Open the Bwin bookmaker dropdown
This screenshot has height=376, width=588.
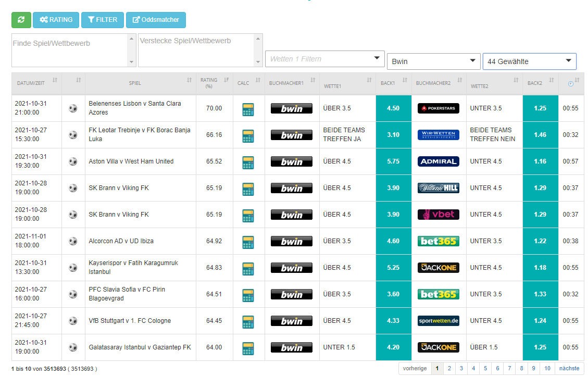433,61
